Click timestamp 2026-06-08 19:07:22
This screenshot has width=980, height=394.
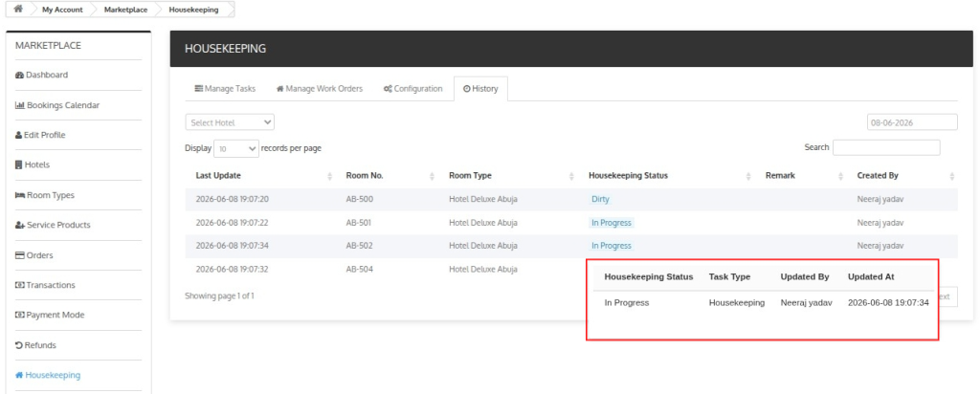tap(232, 223)
